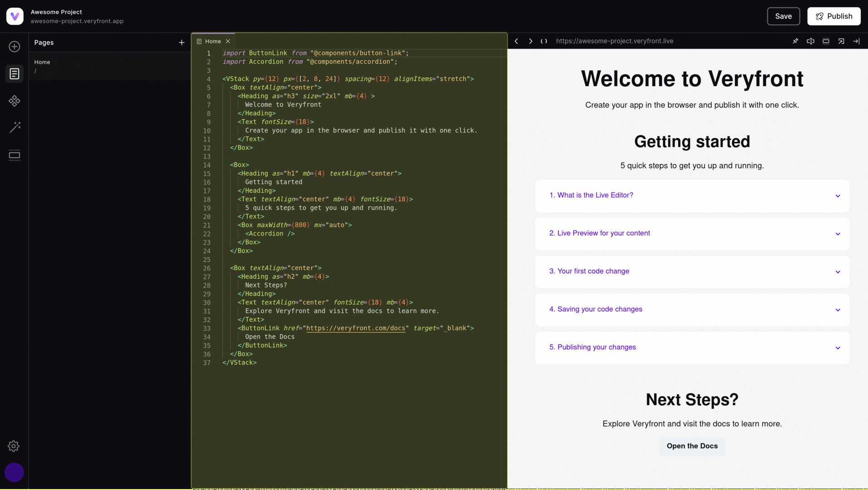Click the veryfront.com/docs link in code

(355, 328)
